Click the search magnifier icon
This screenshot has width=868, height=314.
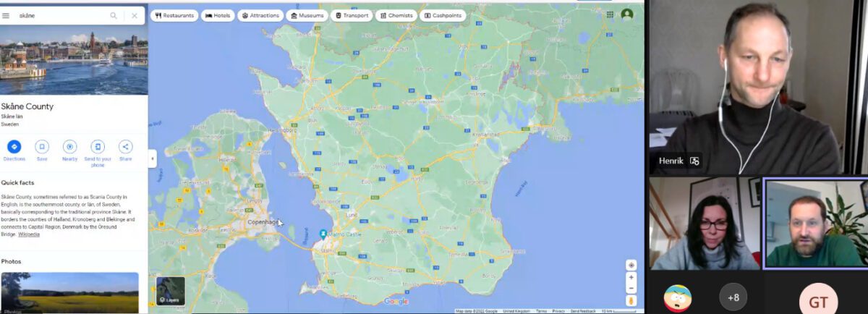pos(114,15)
